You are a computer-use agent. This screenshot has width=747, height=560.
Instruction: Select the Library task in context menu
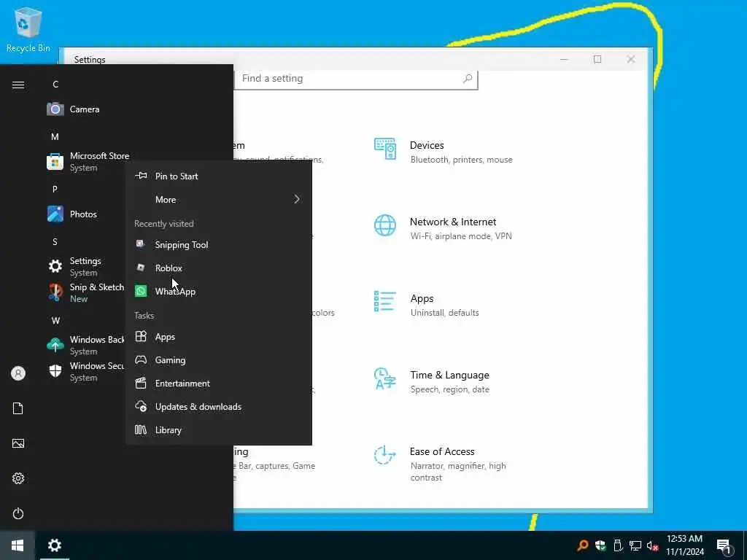219,430
